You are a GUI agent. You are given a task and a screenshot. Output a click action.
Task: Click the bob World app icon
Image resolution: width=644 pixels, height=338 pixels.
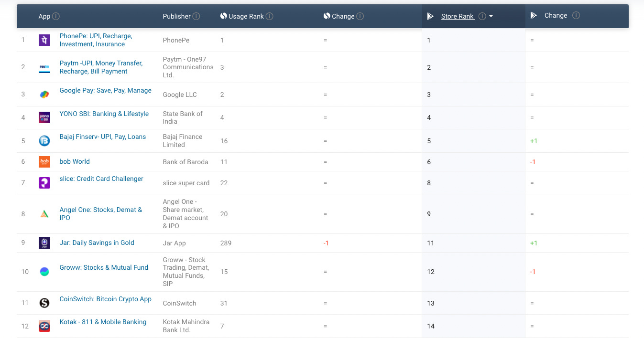click(44, 162)
